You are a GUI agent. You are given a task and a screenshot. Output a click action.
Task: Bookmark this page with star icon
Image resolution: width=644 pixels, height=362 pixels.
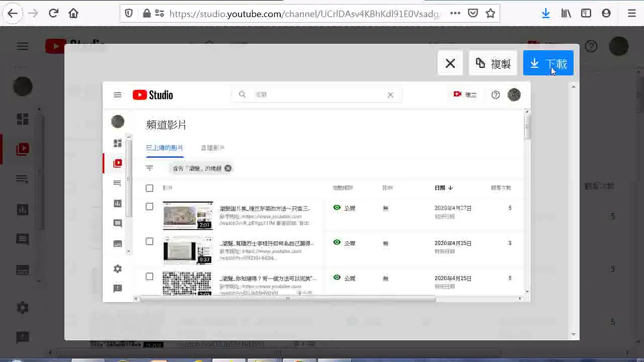pos(491,14)
